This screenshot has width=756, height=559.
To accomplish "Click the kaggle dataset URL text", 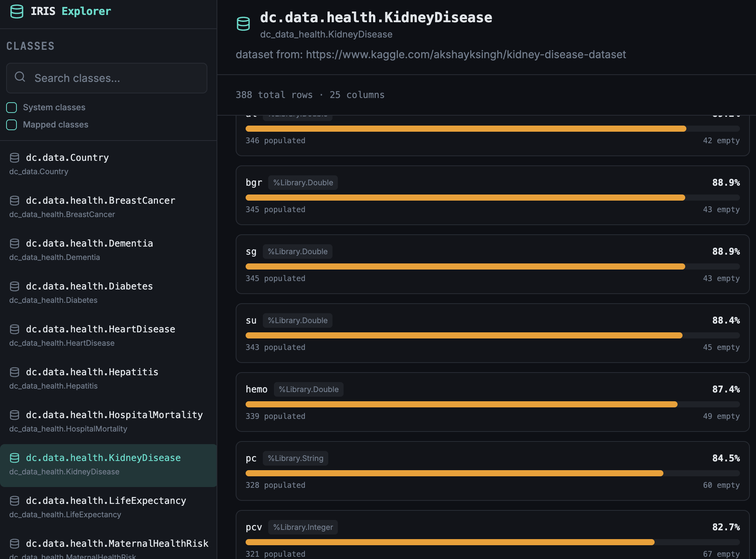I will click(466, 55).
